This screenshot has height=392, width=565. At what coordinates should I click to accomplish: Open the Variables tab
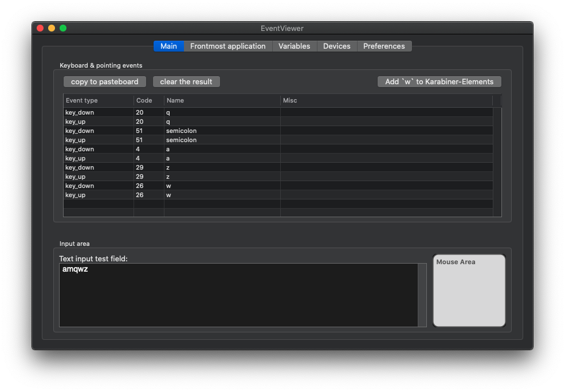point(295,46)
